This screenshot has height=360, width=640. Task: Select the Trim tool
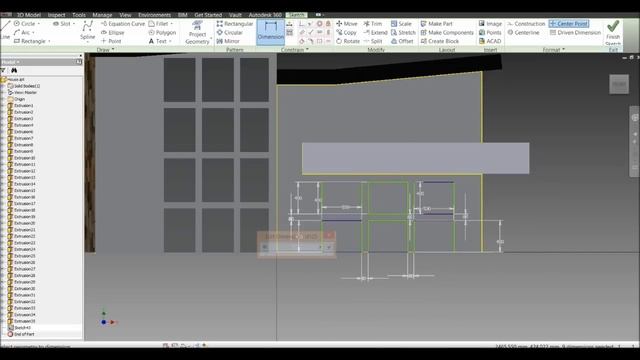(372, 24)
